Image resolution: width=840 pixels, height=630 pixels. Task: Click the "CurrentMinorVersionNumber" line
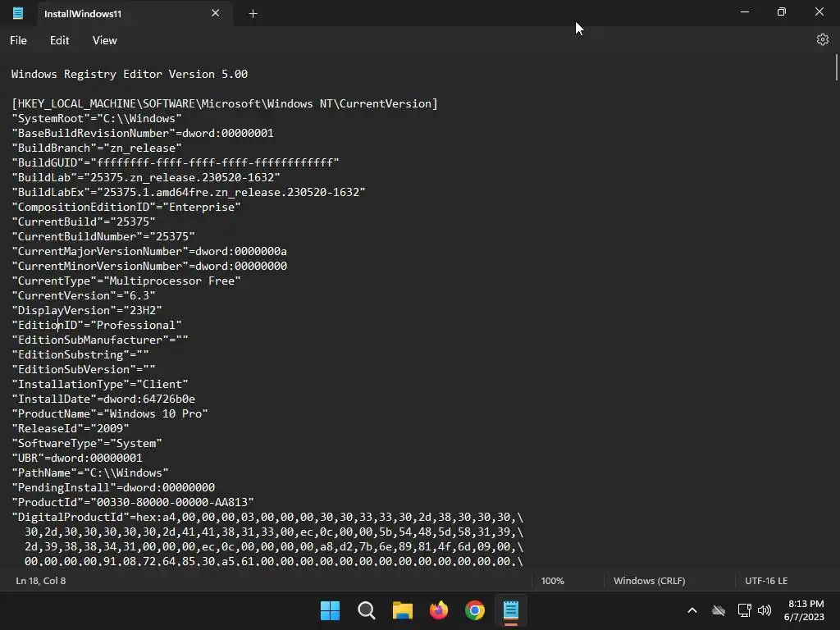click(149, 266)
